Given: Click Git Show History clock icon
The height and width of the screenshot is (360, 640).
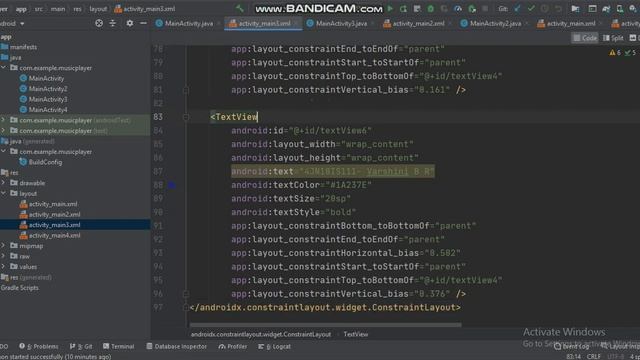Looking at the screenshot, I should [544, 9].
